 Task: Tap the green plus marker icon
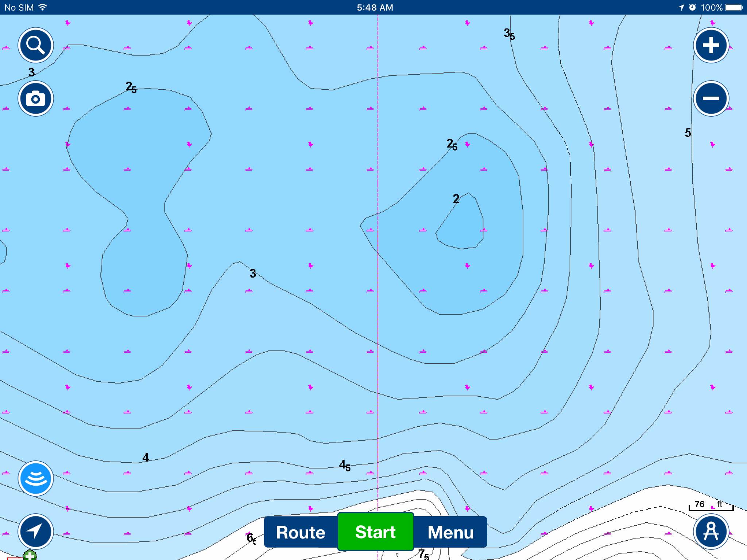[x=30, y=556]
